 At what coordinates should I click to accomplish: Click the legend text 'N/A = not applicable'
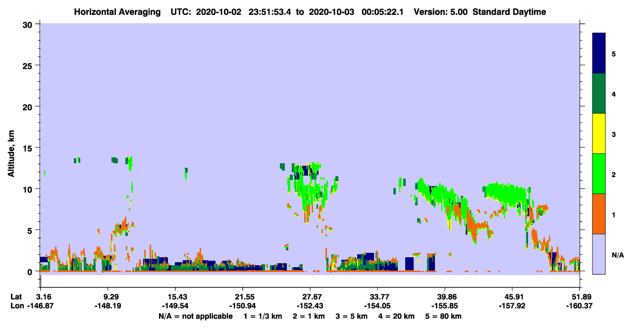point(195,316)
